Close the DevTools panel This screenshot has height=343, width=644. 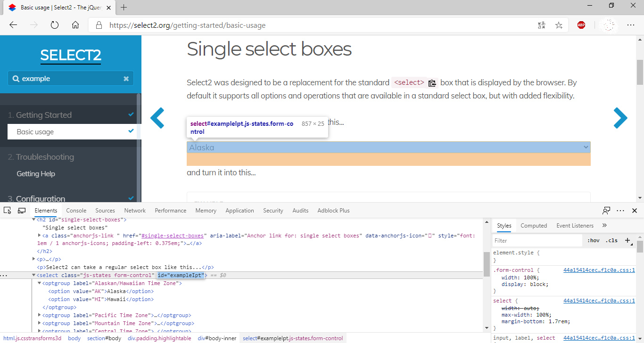pyautogui.click(x=635, y=211)
